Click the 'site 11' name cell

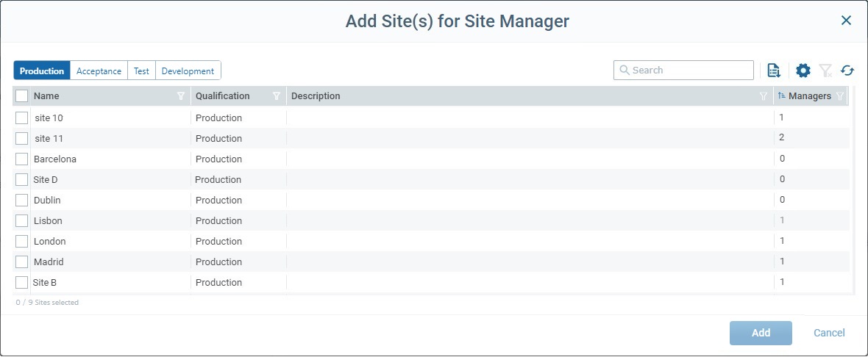tap(49, 138)
